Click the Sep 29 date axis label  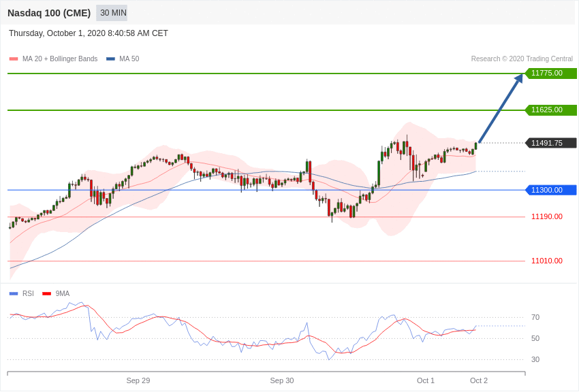pyautogui.click(x=138, y=380)
